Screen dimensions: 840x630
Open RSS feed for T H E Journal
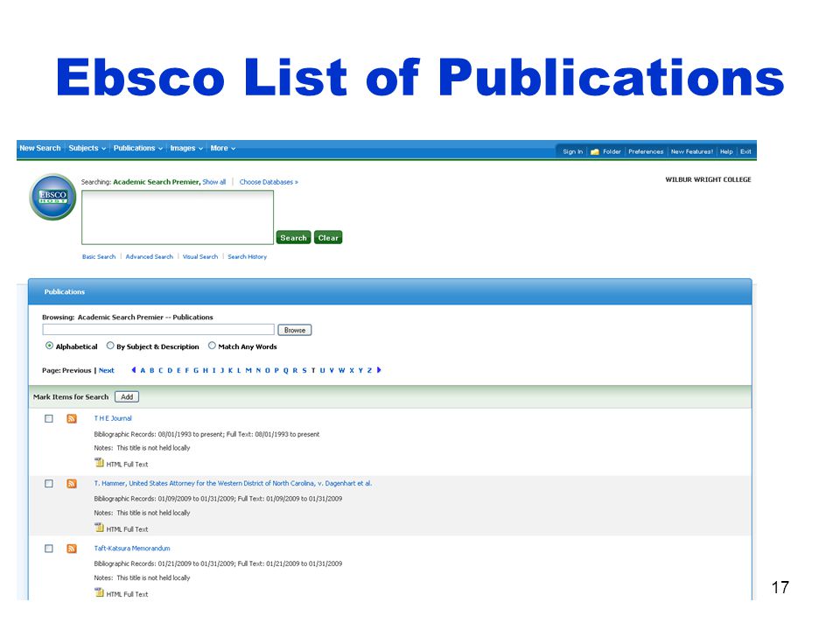pyautogui.click(x=72, y=418)
